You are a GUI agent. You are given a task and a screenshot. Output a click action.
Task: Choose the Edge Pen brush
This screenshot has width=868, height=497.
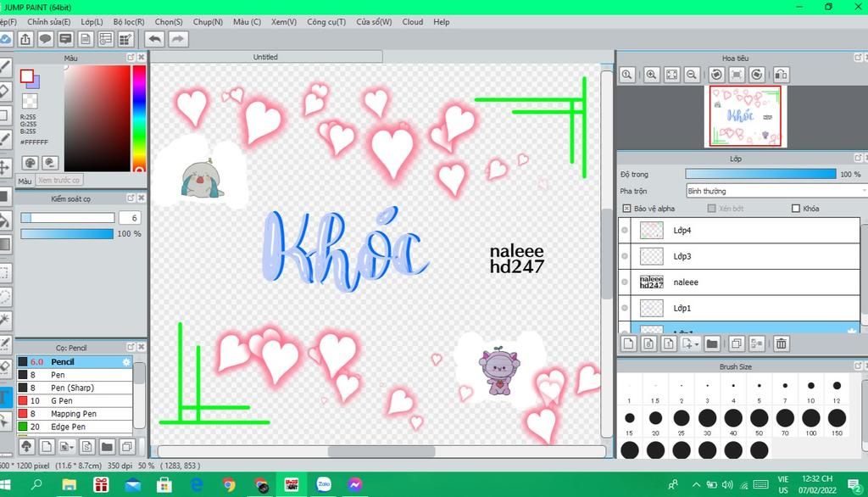click(x=75, y=427)
